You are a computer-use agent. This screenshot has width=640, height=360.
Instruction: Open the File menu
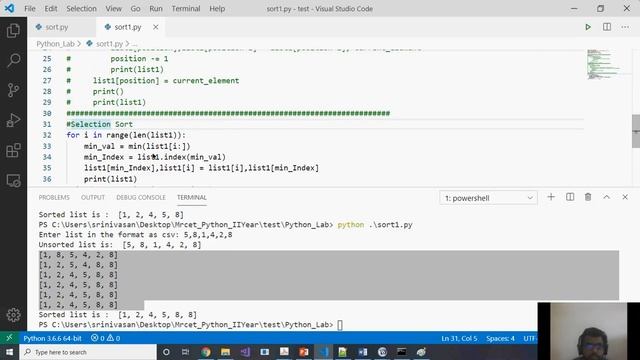(x=30, y=9)
